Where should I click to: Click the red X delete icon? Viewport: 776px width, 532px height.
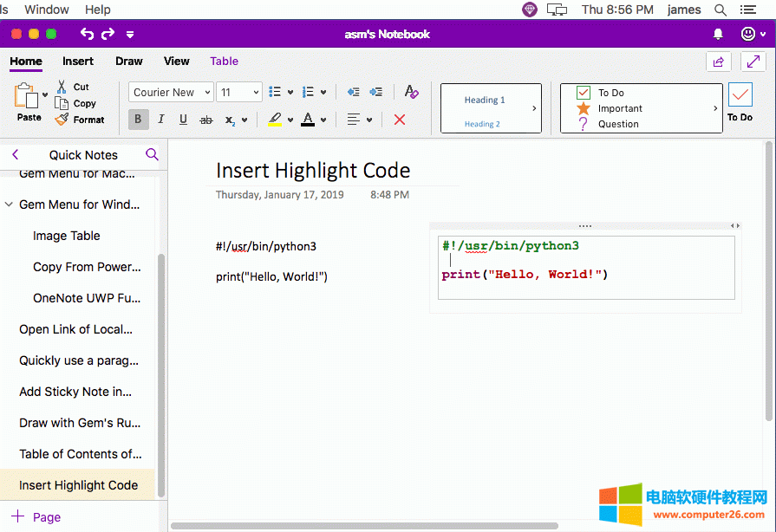(400, 120)
